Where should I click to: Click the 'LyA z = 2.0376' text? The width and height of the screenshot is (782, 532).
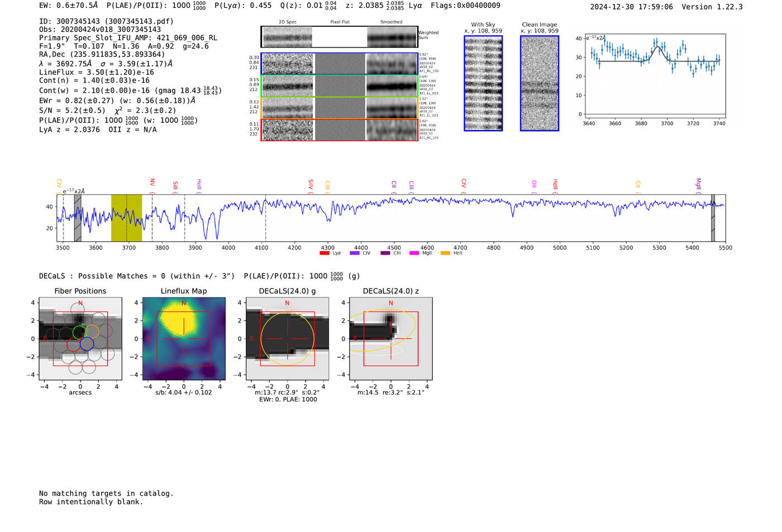(x=69, y=130)
